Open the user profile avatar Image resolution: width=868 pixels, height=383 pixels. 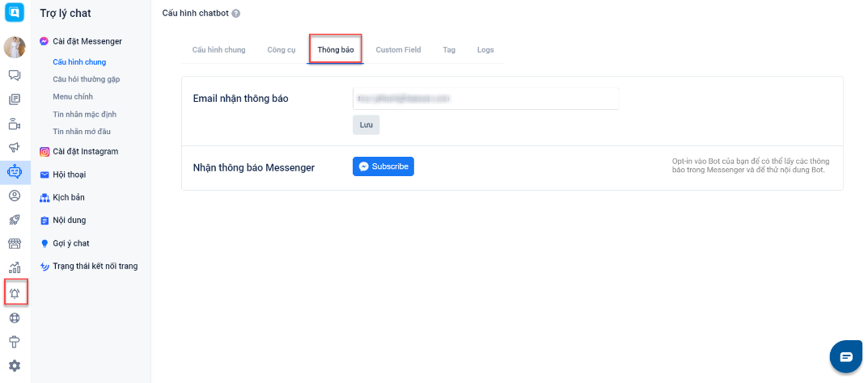click(15, 48)
